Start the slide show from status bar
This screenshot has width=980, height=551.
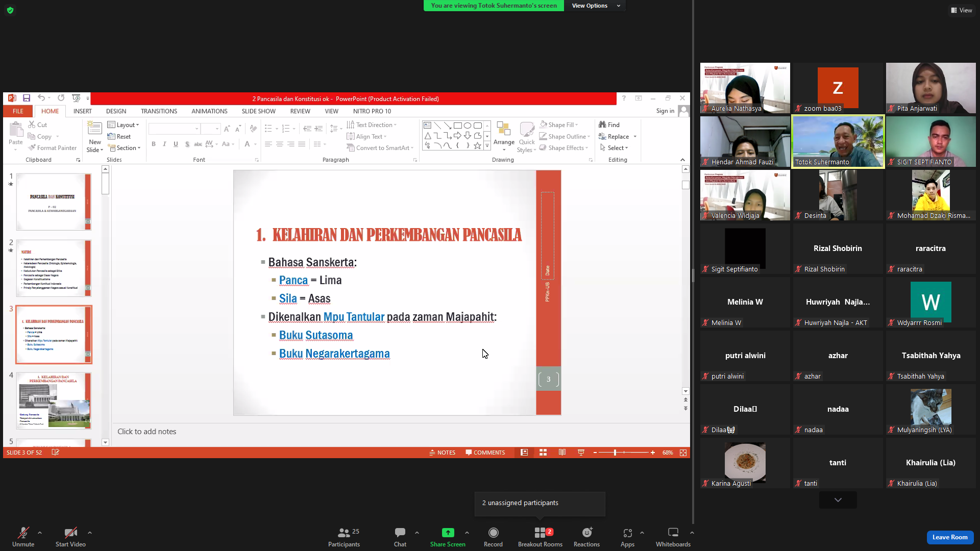pos(581,453)
